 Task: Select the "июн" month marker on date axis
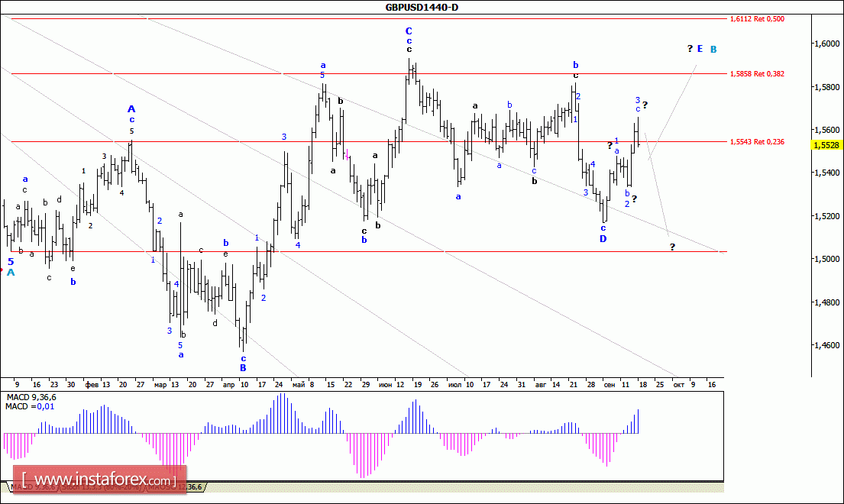[x=385, y=385]
